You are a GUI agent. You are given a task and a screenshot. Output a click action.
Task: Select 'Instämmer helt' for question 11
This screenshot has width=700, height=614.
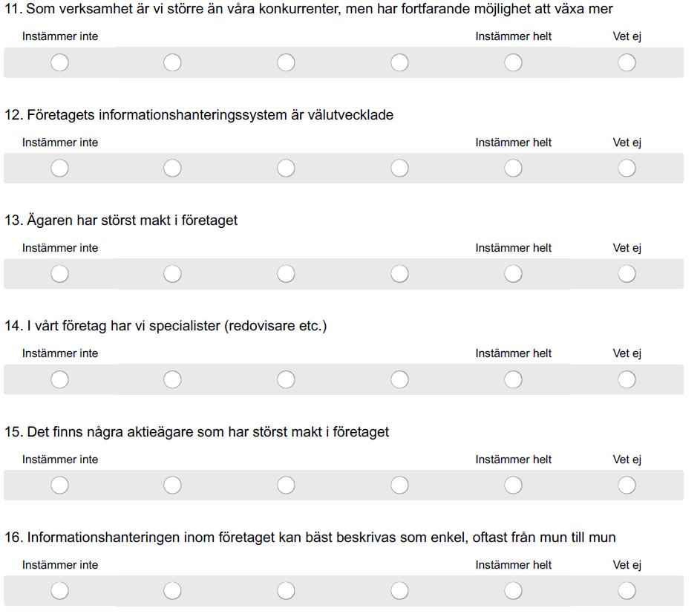click(513, 62)
